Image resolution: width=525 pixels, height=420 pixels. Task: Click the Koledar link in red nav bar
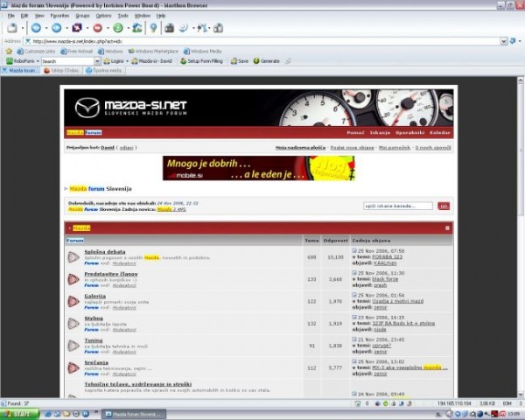(440, 133)
